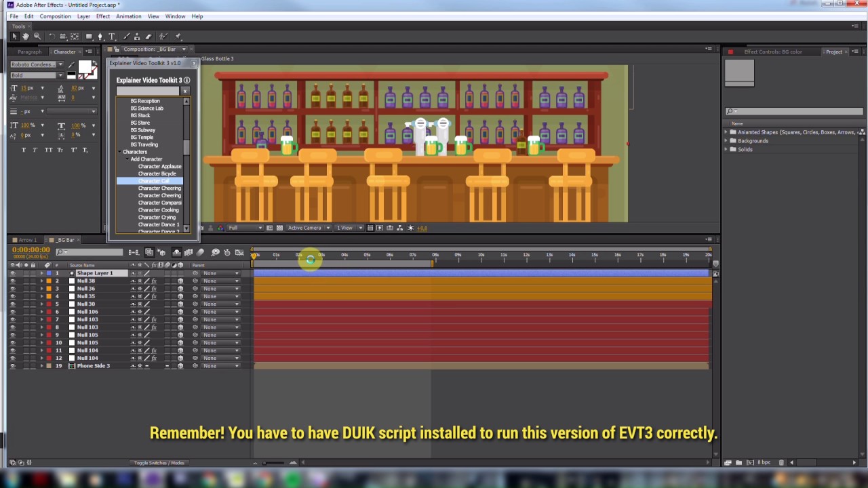Switch to the Paragraph tab

[x=30, y=52]
